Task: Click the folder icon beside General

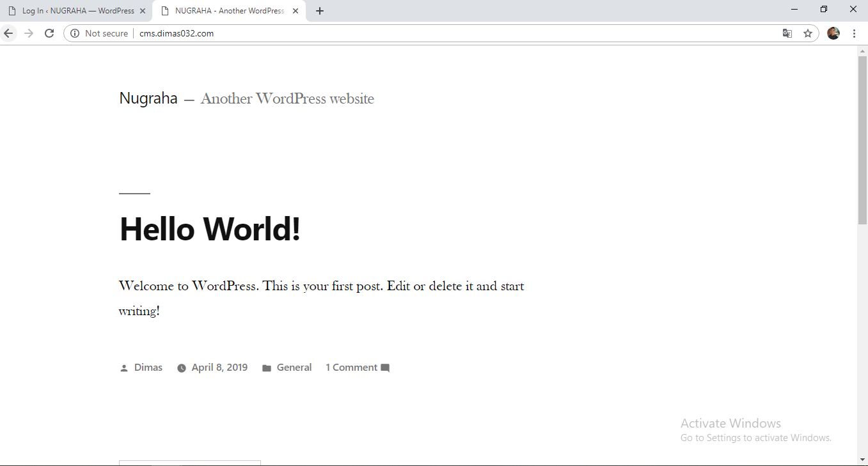Action: click(267, 368)
